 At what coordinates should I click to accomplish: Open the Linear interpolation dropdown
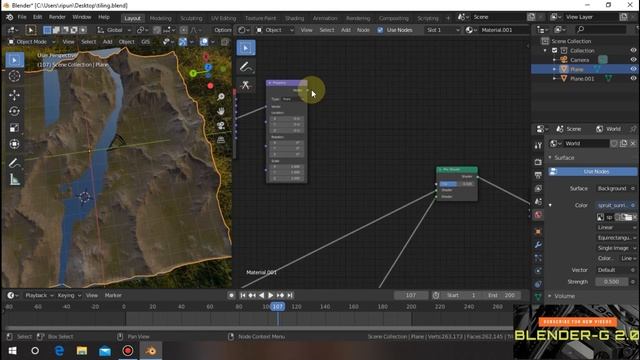[x=616, y=227]
